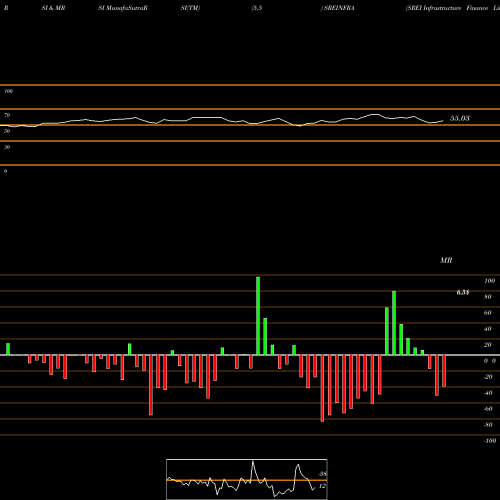Click the SREINFRA ticker in the header
The width and height of the screenshot is (500, 500).
click(339, 8)
